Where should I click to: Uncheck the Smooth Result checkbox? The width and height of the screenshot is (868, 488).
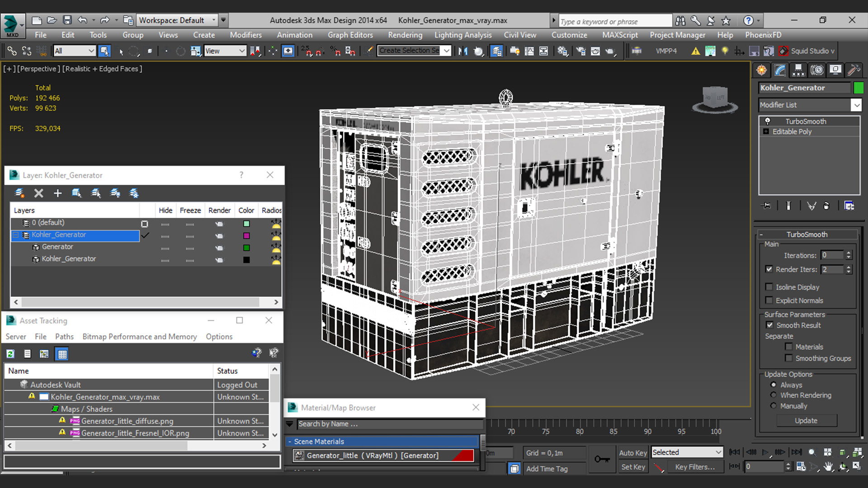click(769, 325)
